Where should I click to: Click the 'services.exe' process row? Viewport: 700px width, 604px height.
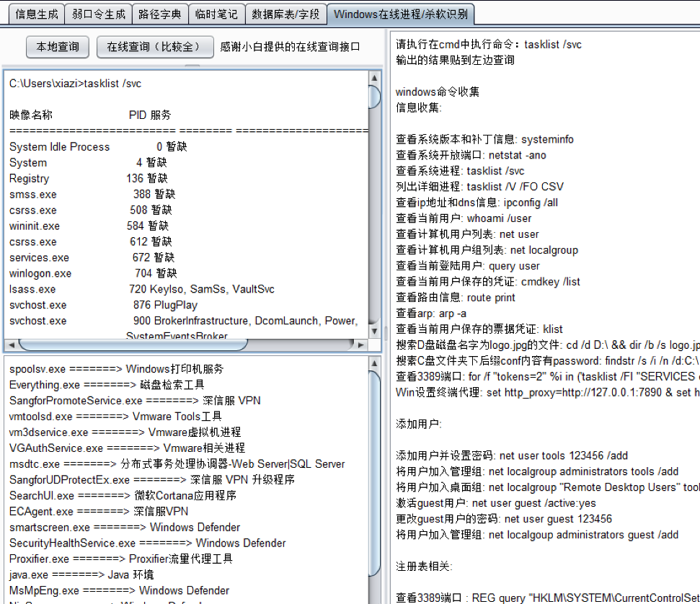point(92,257)
